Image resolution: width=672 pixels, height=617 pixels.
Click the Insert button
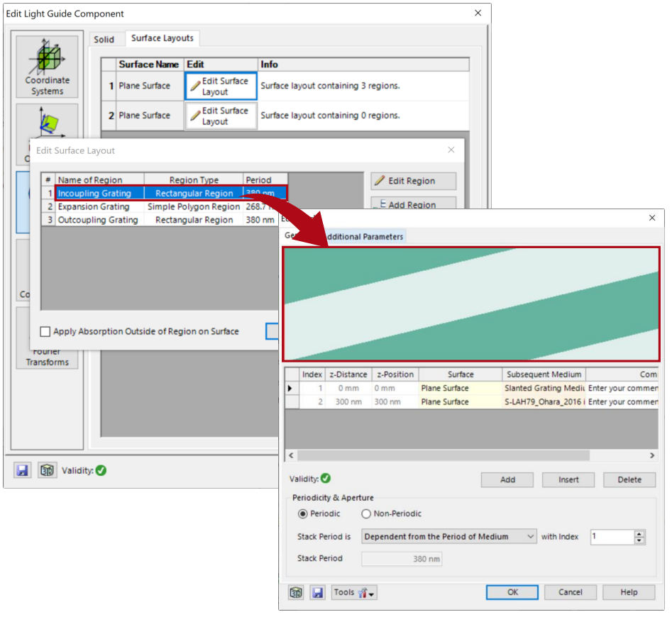coord(568,480)
